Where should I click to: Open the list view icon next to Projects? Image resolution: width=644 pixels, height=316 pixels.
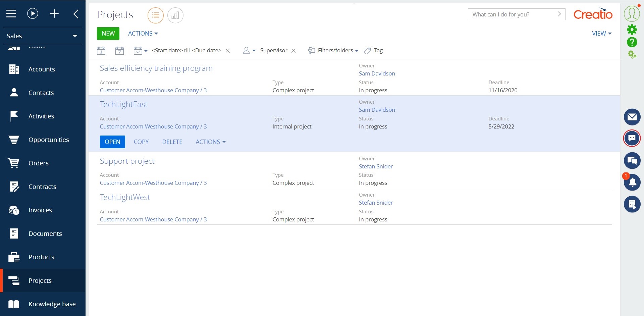155,15
